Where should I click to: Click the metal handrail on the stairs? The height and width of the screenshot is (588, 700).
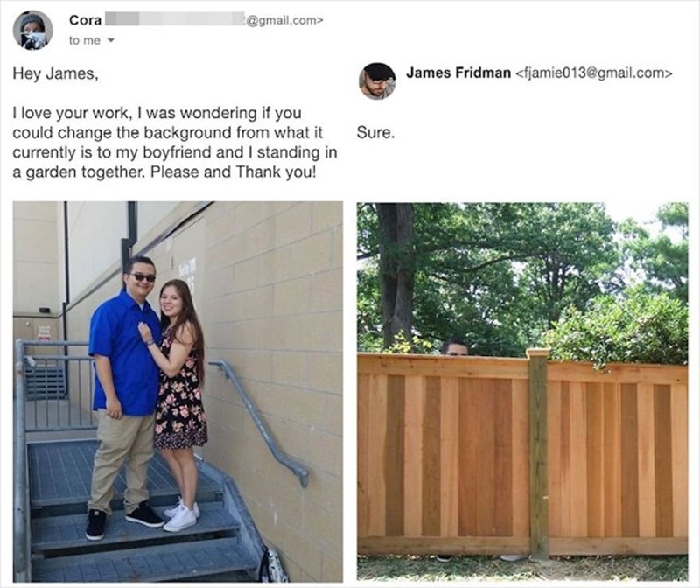263,422
